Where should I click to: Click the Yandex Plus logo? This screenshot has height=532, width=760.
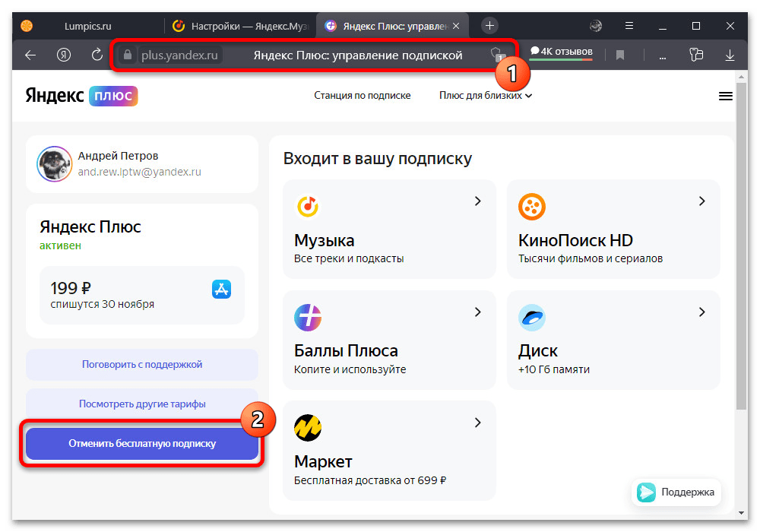coord(81,96)
